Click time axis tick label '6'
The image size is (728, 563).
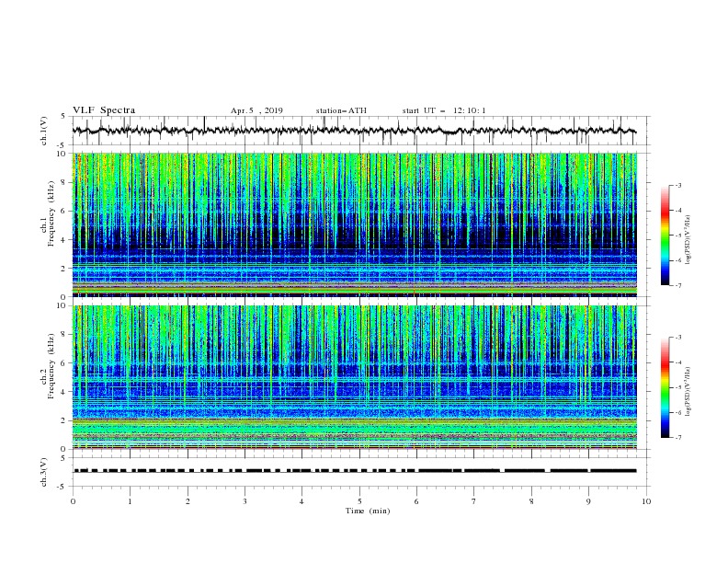pos(416,501)
